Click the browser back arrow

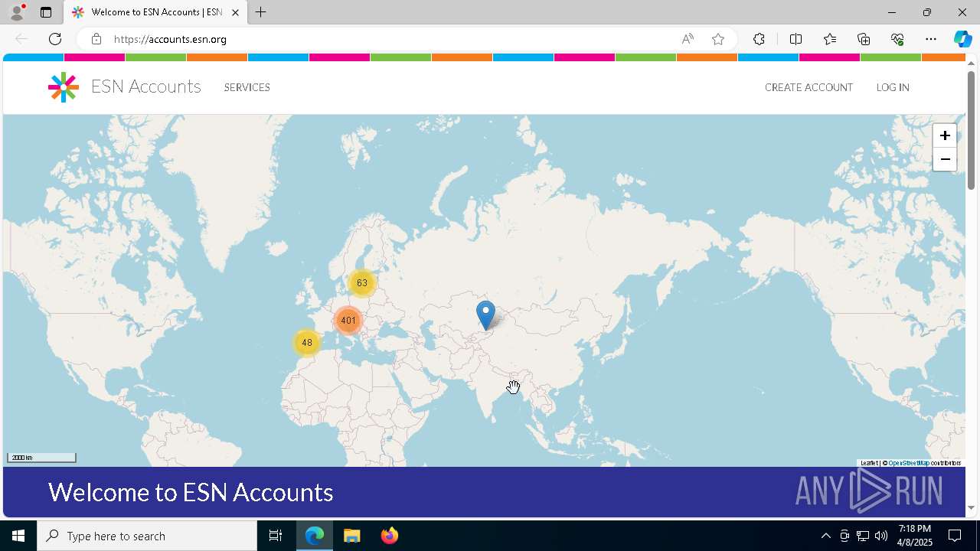(x=21, y=39)
